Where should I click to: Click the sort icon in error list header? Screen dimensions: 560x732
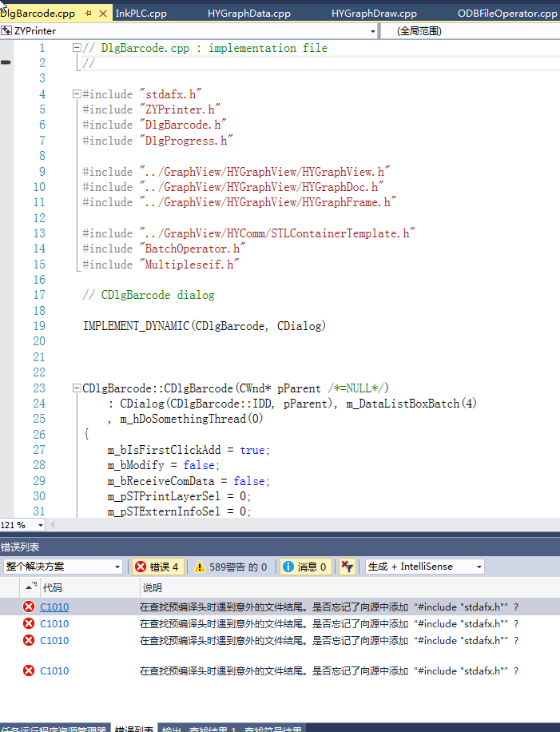pyautogui.click(x=32, y=587)
